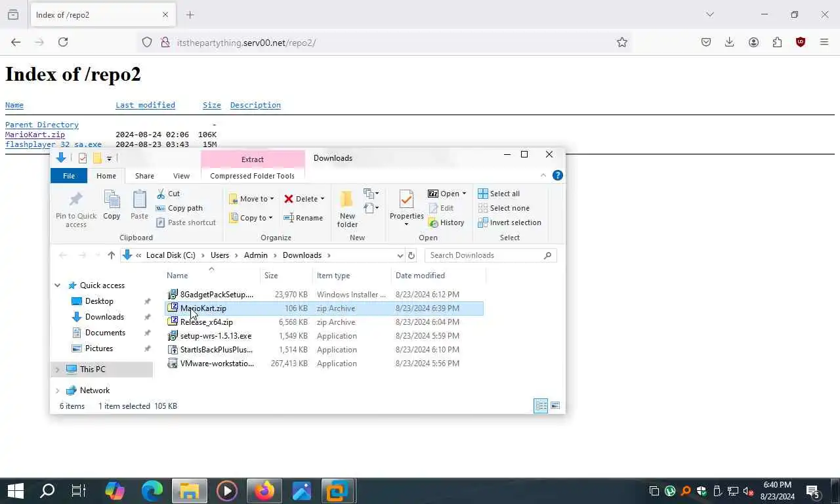Click Select none in the ribbon
Screen dimensions: 840x504
503,208
